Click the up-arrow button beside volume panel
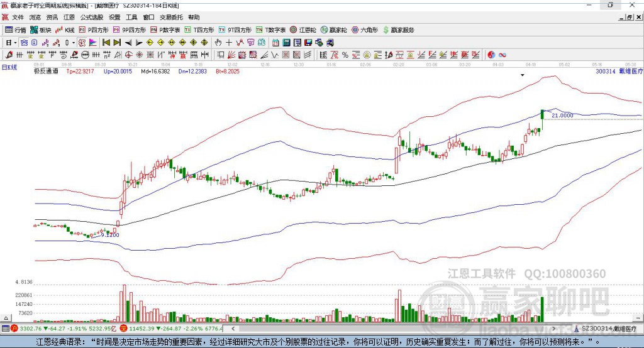 6,318
